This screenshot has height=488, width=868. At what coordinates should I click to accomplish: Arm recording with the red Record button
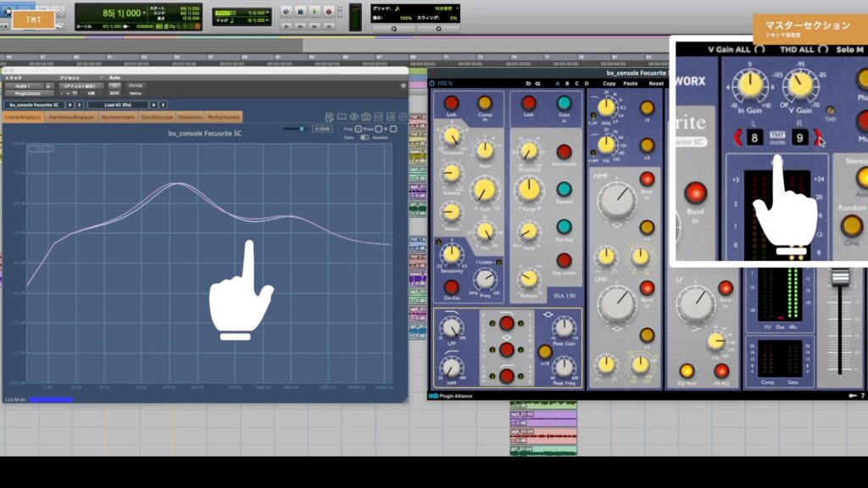(x=329, y=12)
